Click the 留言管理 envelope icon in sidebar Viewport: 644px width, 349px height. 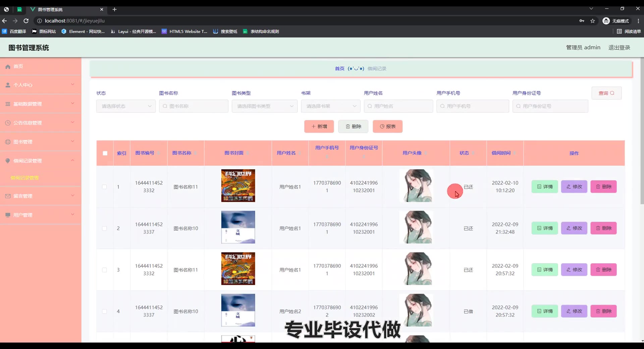8,196
